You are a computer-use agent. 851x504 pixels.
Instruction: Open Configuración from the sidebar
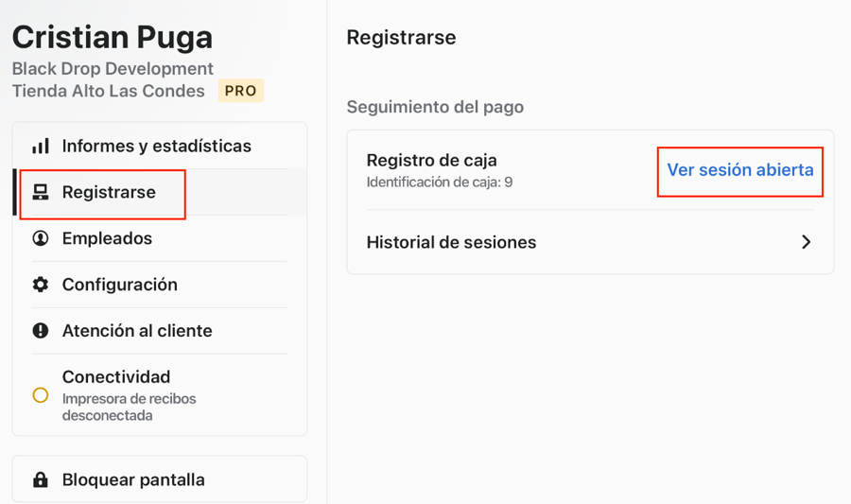tap(119, 285)
